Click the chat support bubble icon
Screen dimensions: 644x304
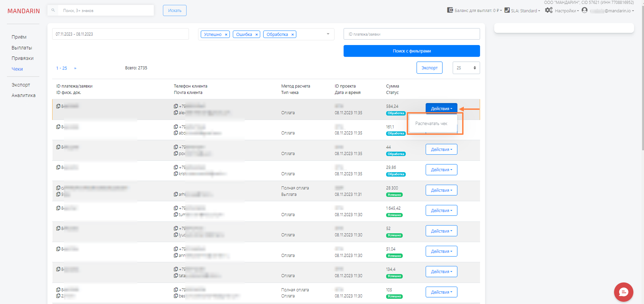click(x=623, y=292)
